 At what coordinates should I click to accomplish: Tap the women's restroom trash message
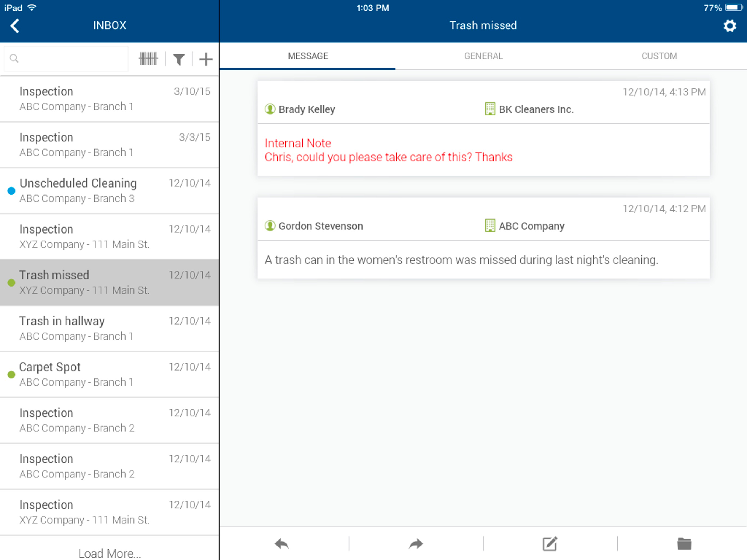click(461, 260)
